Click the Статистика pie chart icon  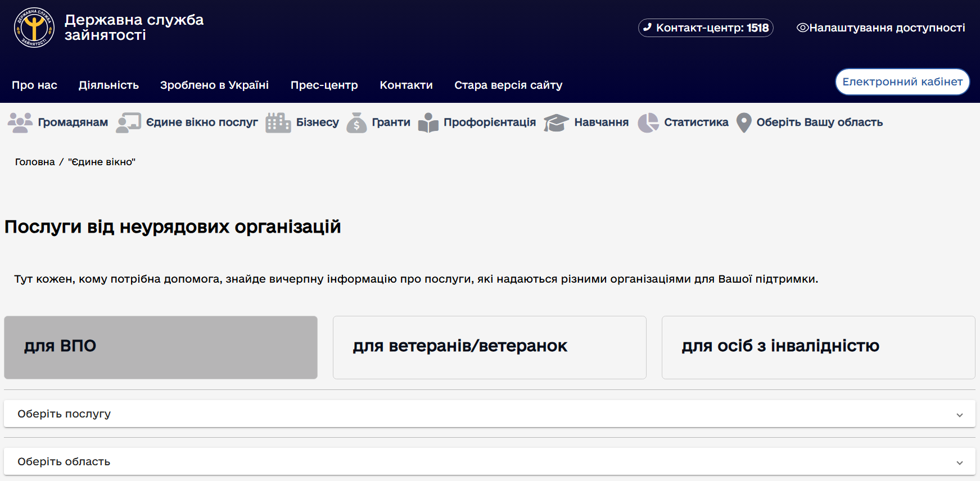[x=648, y=122]
